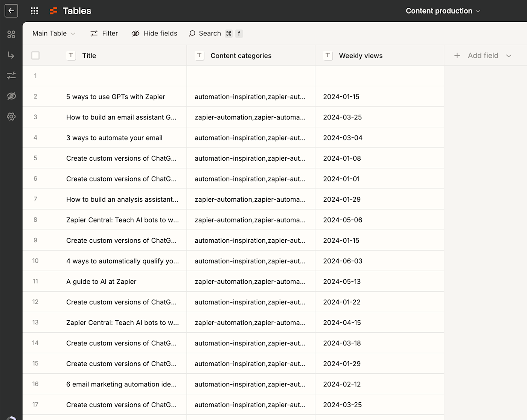Image resolution: width=527 pixels, height=420 pixels.
Task: Tick the select-all rows checkbox
Action: 35,55
